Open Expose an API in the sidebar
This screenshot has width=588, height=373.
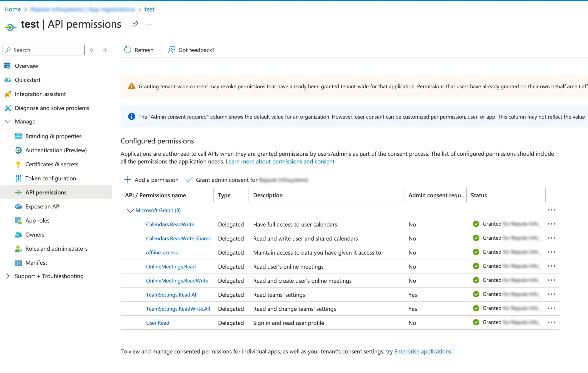(43, 207)
